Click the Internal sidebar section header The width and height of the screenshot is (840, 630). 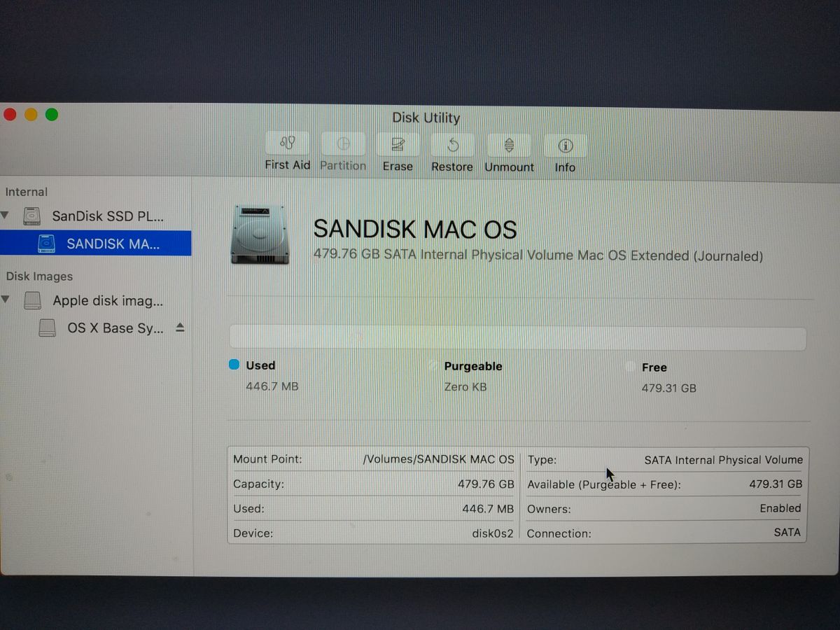tap(27, 192)
